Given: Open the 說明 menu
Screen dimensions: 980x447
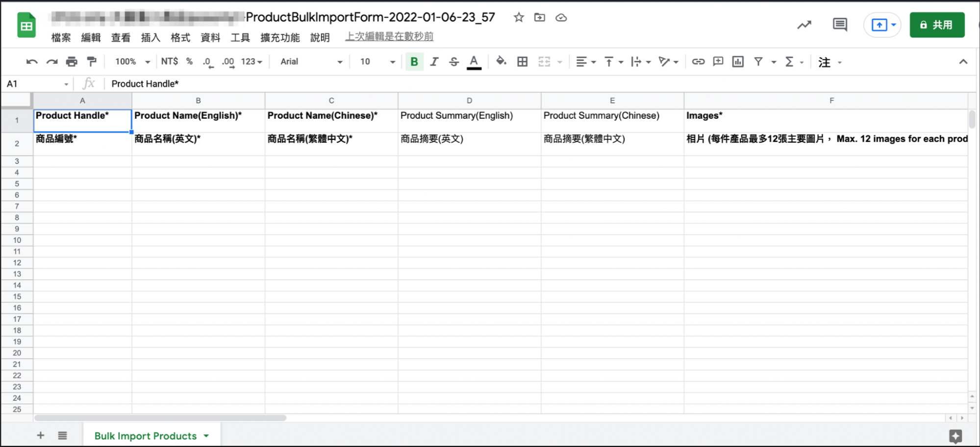Looking at the screenshot, I should click(x=320, y=37).
